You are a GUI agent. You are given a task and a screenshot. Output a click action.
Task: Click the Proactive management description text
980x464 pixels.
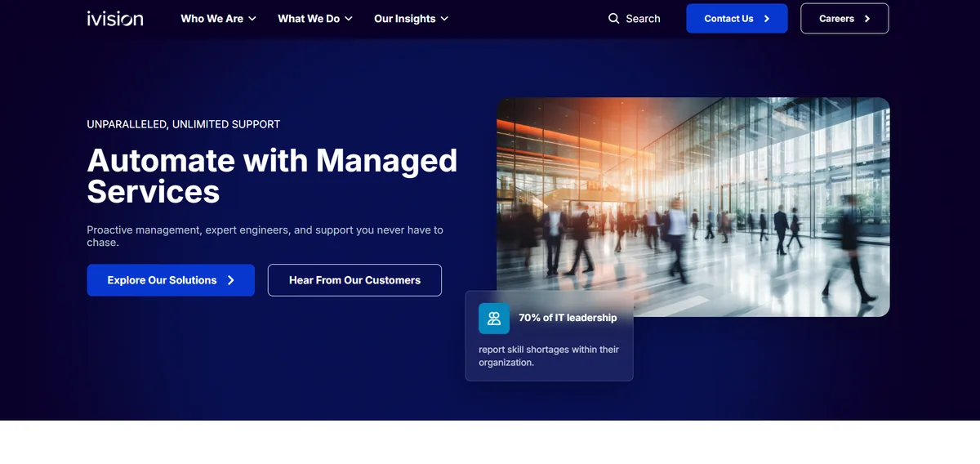[x=265, y=236]
